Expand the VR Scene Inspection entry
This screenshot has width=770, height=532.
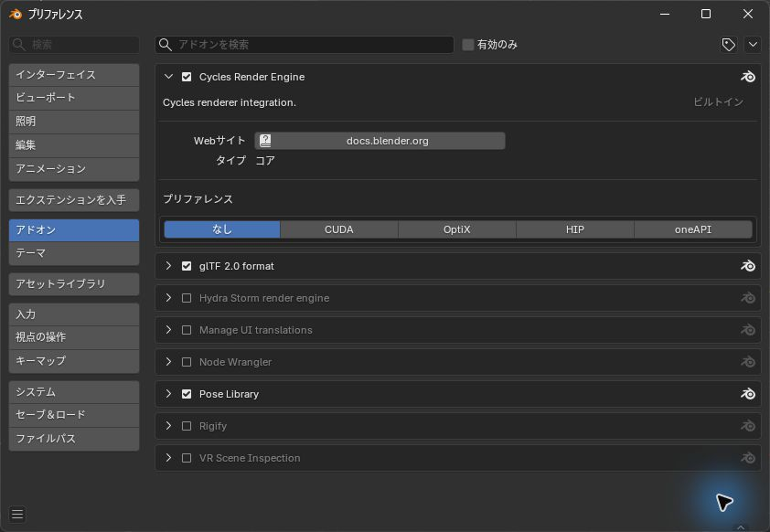coord(168,458)
